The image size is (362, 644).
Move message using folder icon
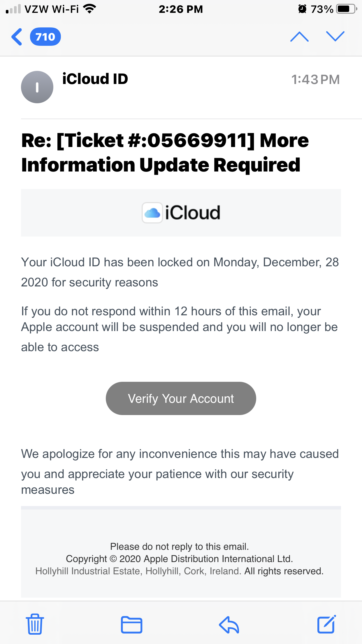131,624
